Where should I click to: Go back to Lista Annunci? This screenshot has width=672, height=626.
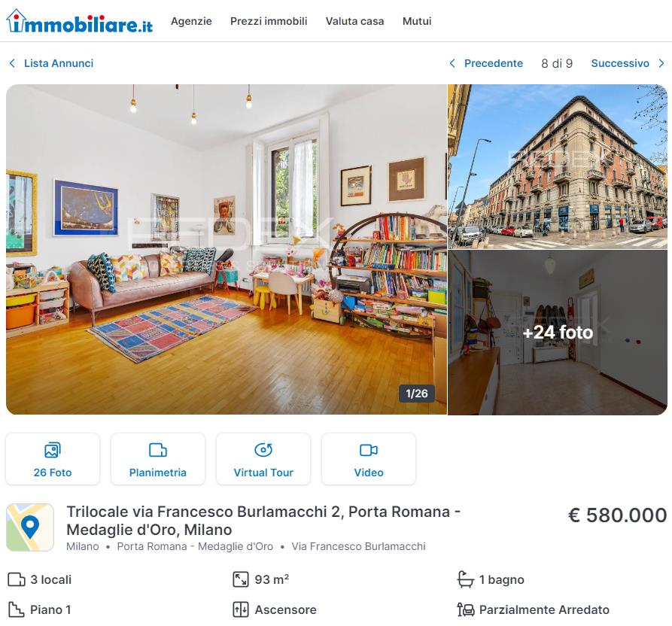pyautogui.click(x=59, y=63)
